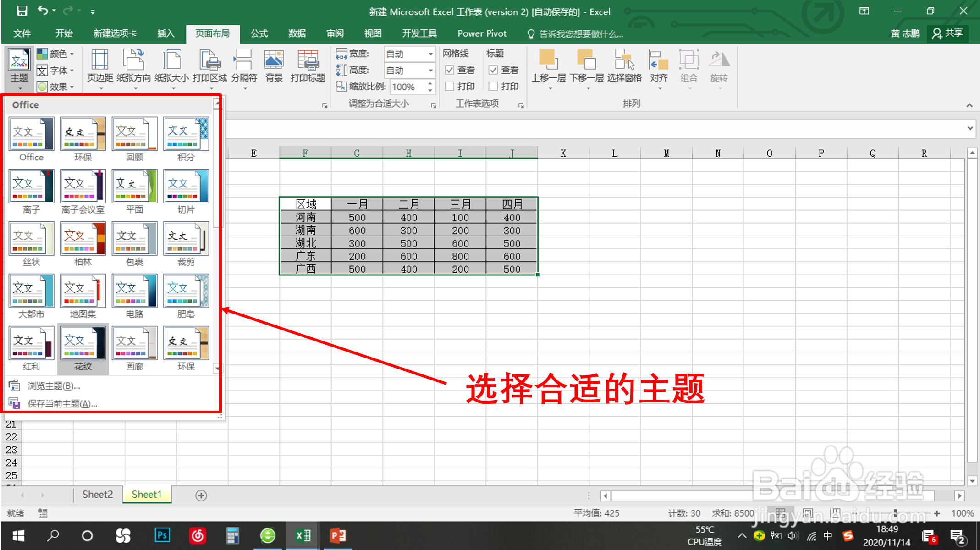Open Photoshop from the taskbar
This screenshot has height=550, width=980.
162,535
